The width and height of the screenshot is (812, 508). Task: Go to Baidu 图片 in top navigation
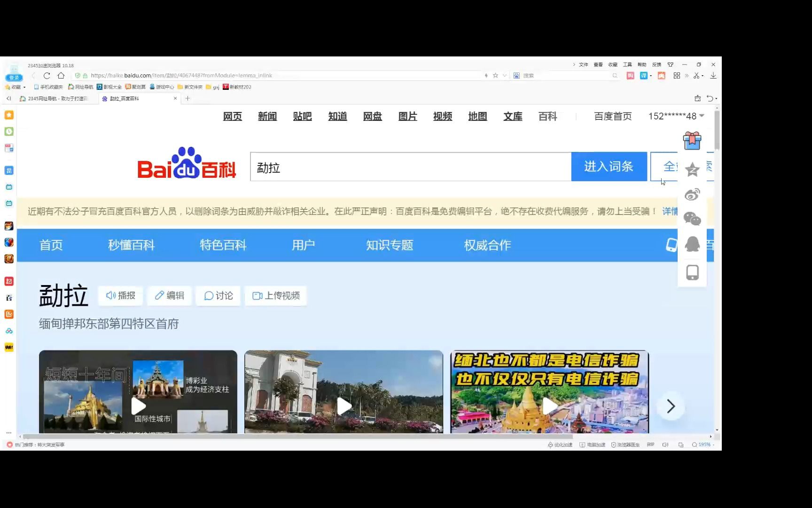click(x=407, y=116)
